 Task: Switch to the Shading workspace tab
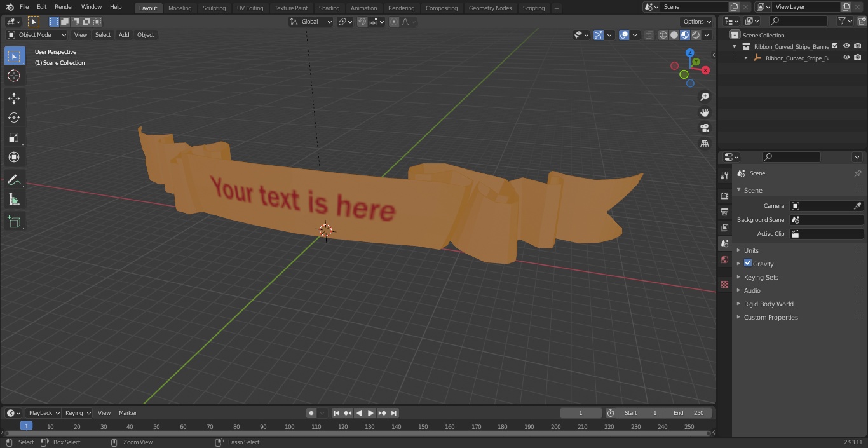click(x=329, y=8)
